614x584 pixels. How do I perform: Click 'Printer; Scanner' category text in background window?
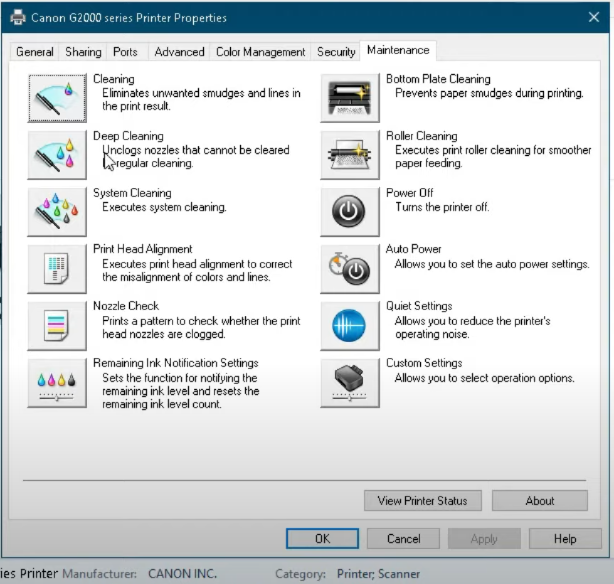(378, 573)
